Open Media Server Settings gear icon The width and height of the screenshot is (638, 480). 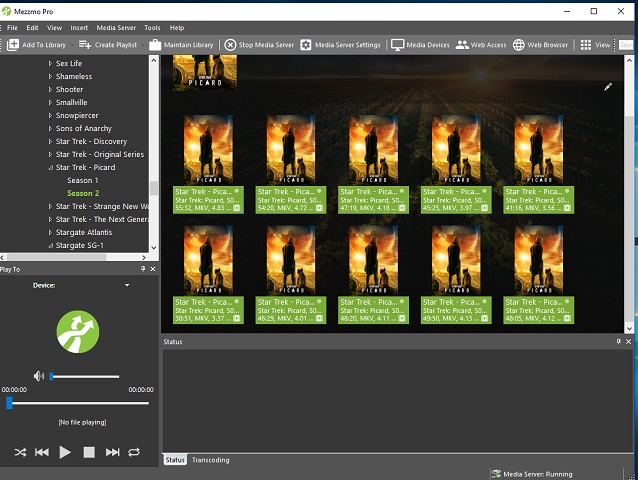(x=306, y=45)
